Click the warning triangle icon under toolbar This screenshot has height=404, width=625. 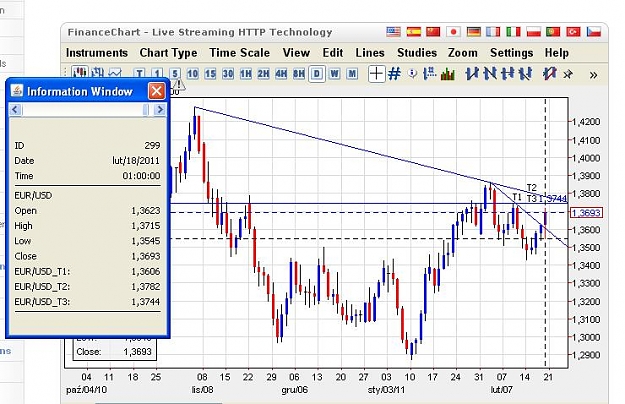click(180, 84)
